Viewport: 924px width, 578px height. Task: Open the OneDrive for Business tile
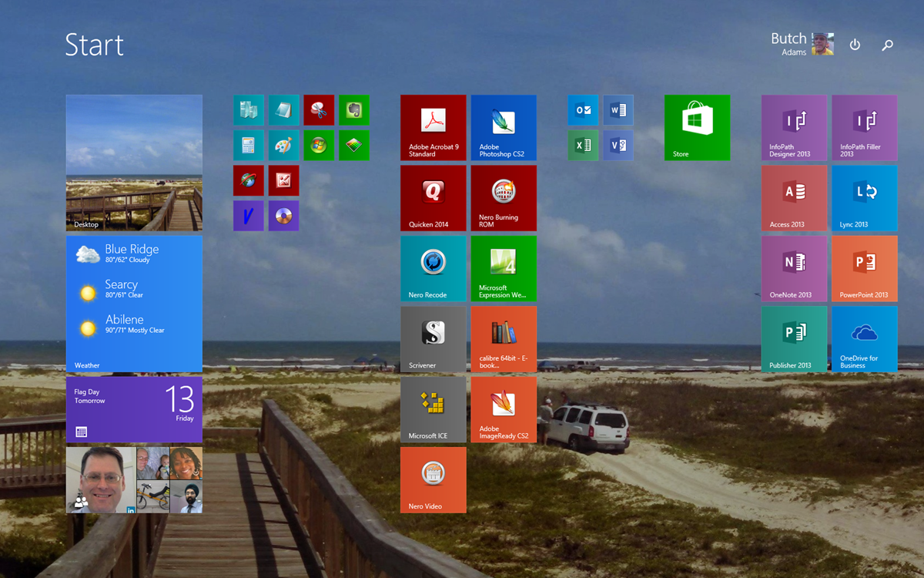point(865,339)
